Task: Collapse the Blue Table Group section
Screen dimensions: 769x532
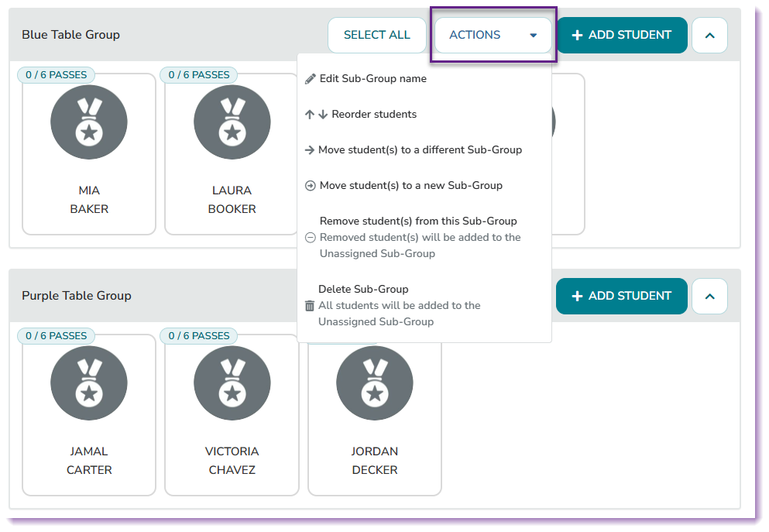Action: pos(709,36)
